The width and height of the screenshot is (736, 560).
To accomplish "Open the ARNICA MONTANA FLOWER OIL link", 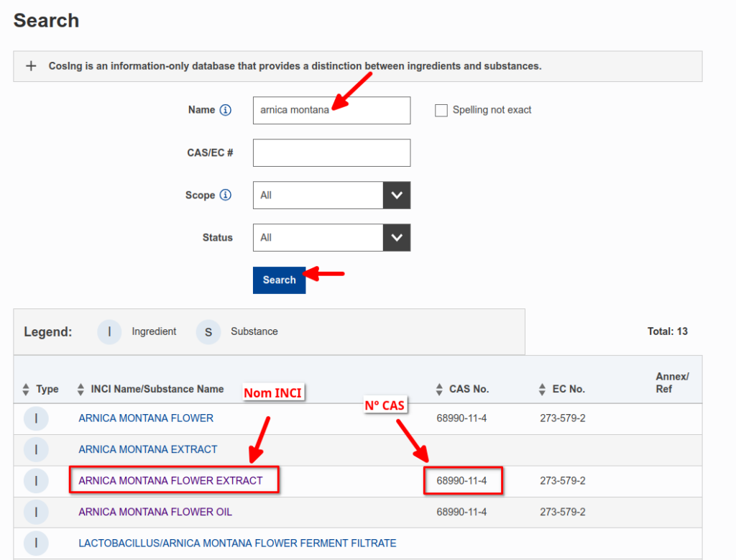I will tap(155, 512).
